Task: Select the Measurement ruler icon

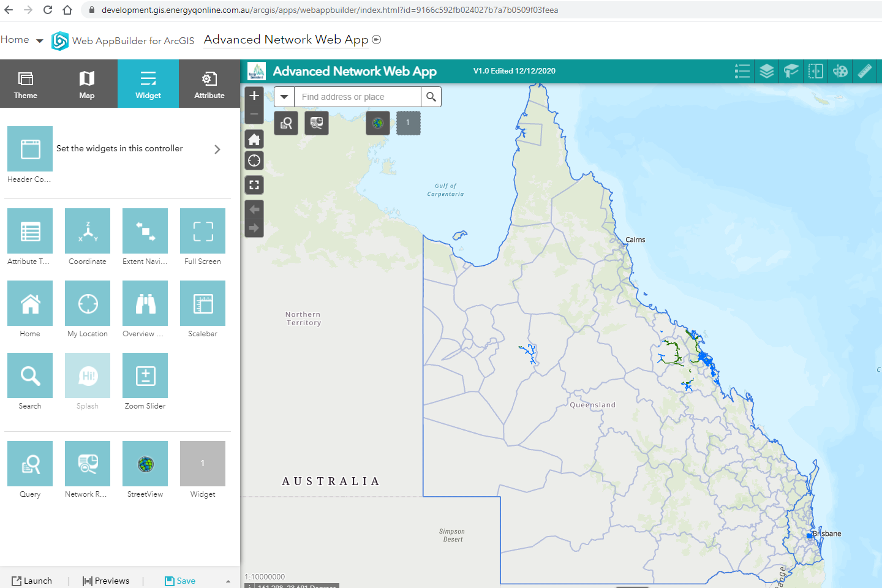Action: click(865, 71)
